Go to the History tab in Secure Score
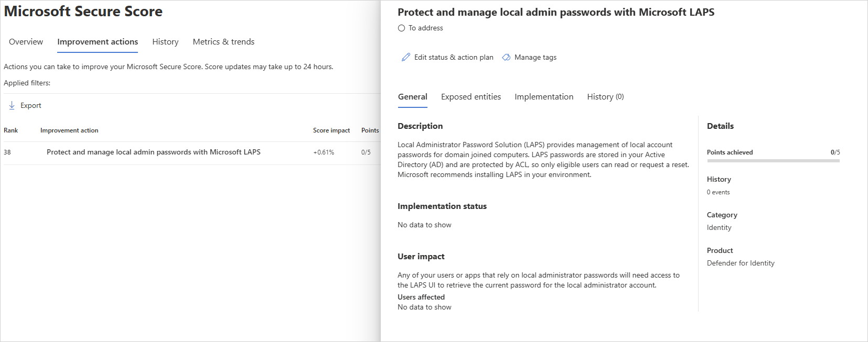This screenshot has width=868, height=342. 165,42
